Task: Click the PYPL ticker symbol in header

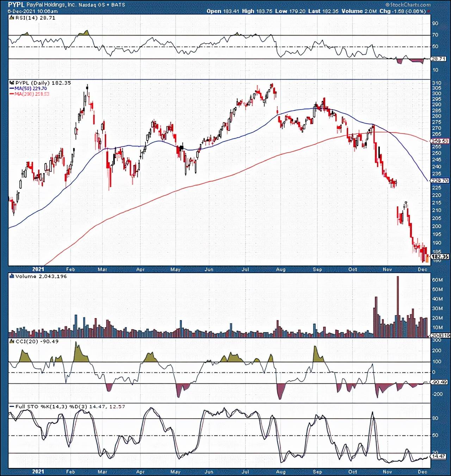Action: (x=16, y=5)
